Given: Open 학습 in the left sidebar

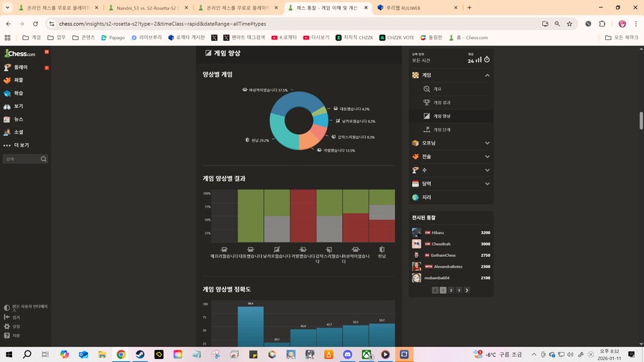Looking at the screenshot, I should point(19,93).
